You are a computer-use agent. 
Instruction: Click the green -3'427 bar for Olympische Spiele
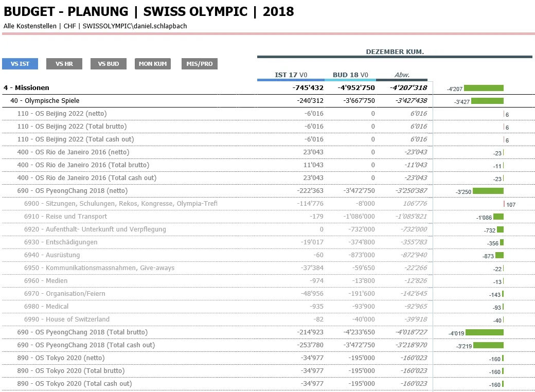(x=487, y=101)
